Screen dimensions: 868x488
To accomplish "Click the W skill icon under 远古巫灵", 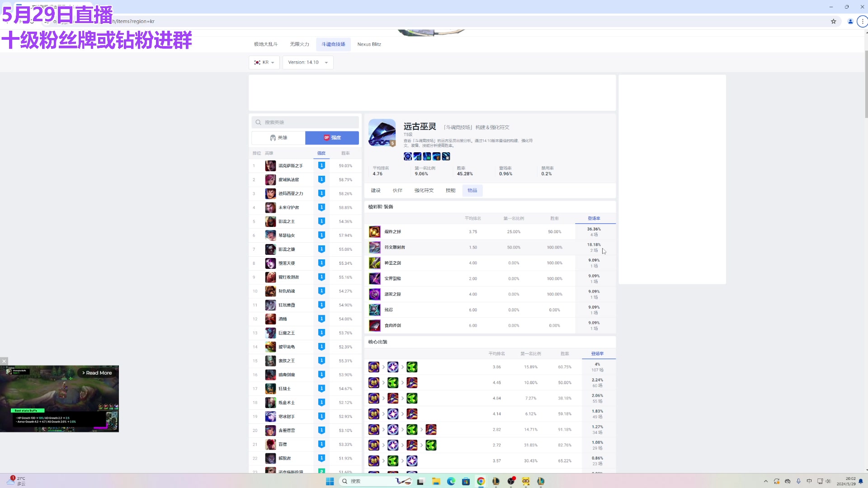I will click(427, 156).
